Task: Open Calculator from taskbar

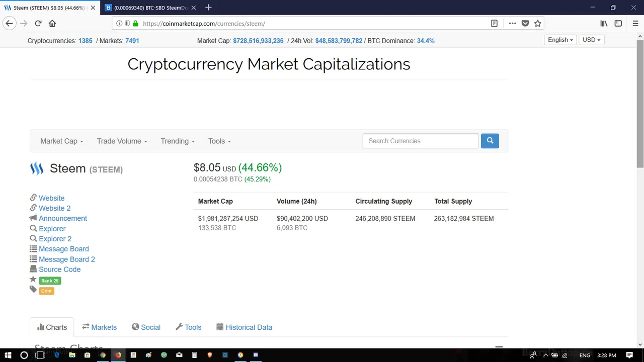Action: (x=194, y=355)
